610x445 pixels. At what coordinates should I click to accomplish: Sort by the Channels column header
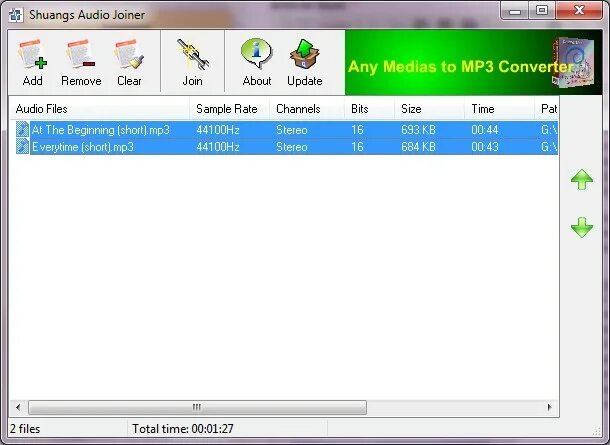307,109
